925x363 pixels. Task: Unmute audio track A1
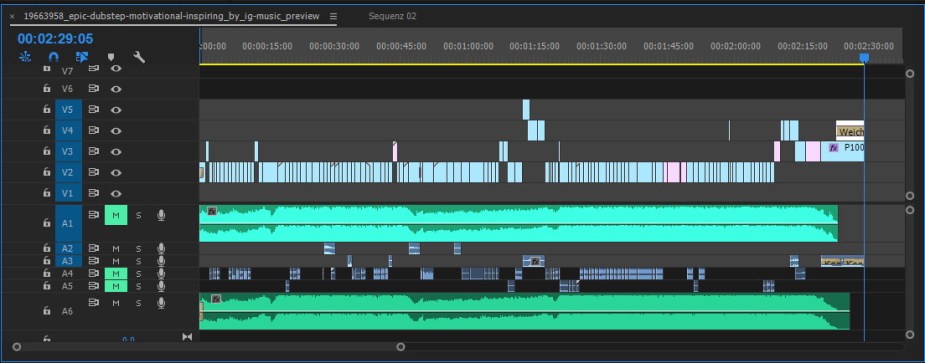click(x=116, y=215)
